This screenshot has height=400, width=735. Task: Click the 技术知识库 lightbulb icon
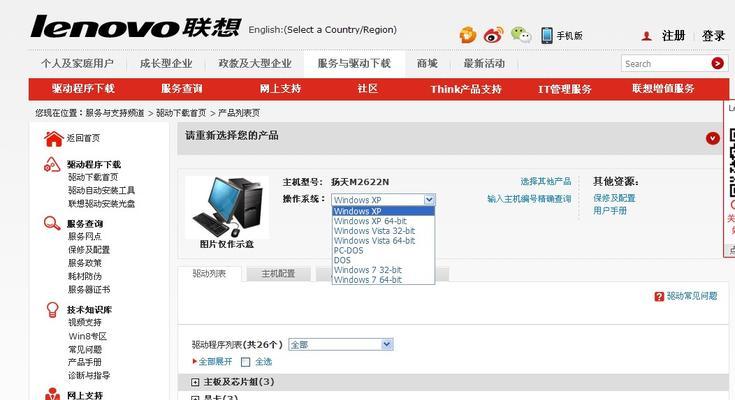click(x=52, y=309)
